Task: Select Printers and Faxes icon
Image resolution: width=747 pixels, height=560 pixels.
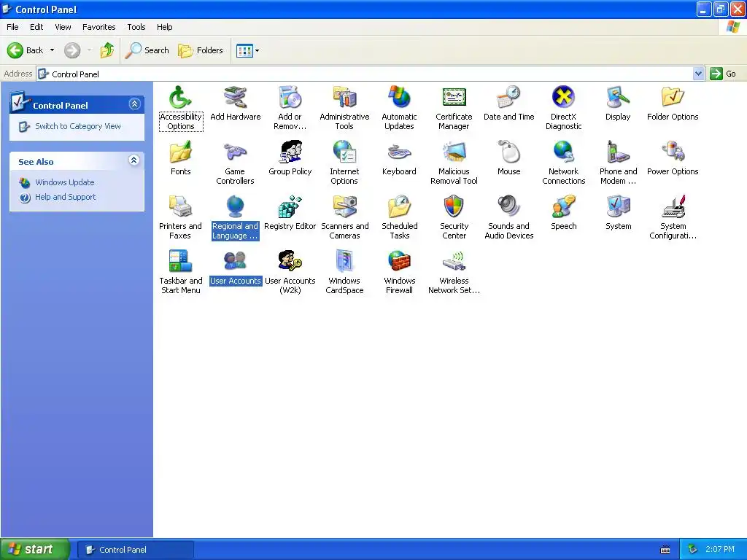Action: click(181, 207)
